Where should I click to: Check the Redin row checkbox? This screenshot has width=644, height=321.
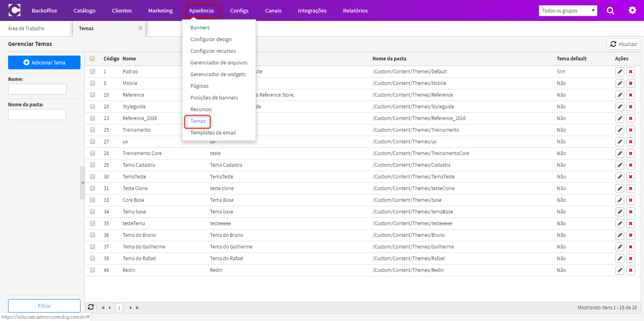pyautogui.click(x=93, y=270)
